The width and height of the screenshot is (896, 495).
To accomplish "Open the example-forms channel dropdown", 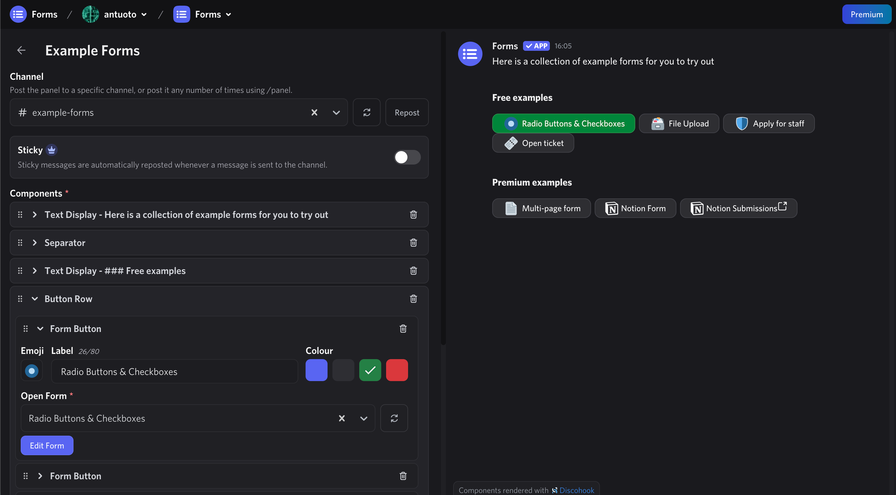I will tap(336, 113).
